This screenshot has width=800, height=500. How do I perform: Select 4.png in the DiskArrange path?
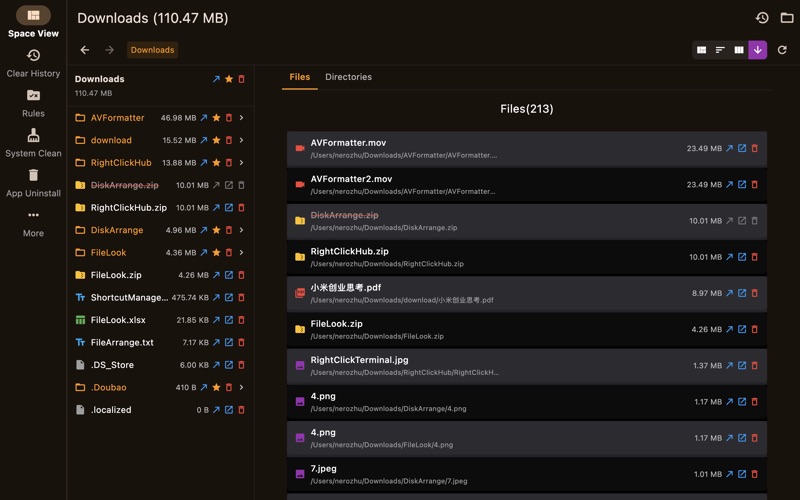coord(527,402)
